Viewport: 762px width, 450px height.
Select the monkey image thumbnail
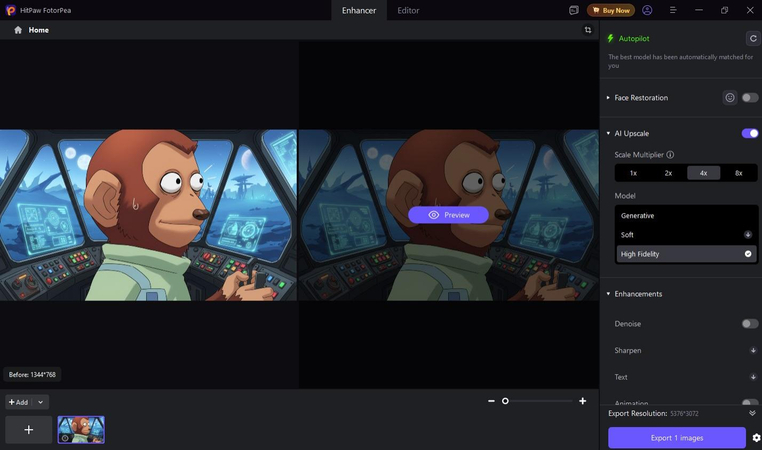(x=81, y=430)
